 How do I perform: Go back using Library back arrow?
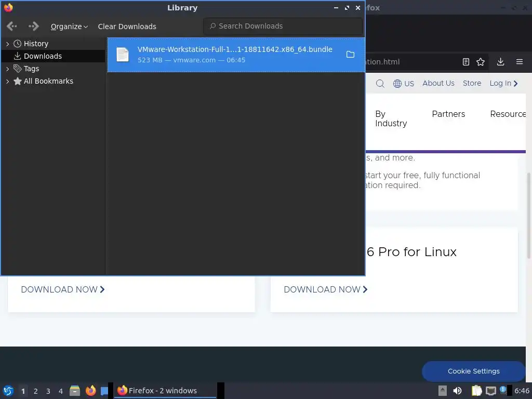[12, 26]
